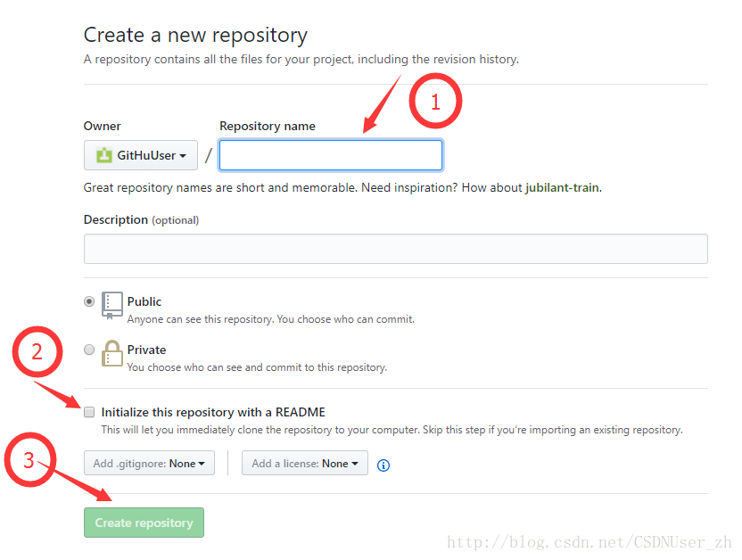Viewport: 742px width, 560px height.
Task: Focus the Description input field
Action: point(396,249)
